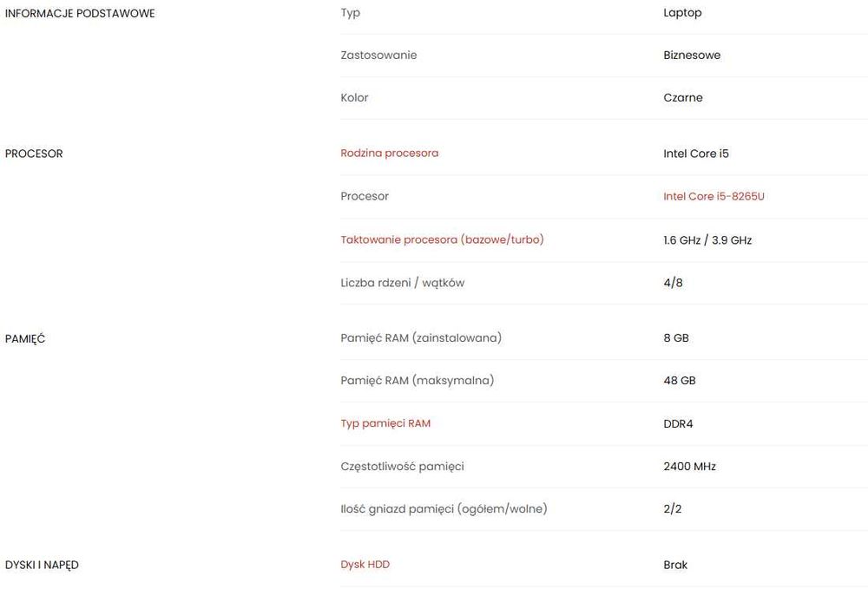Click the PAMIĘĆ section heading
This screenshot has height=589, width=868.
(x=25, y=338)
